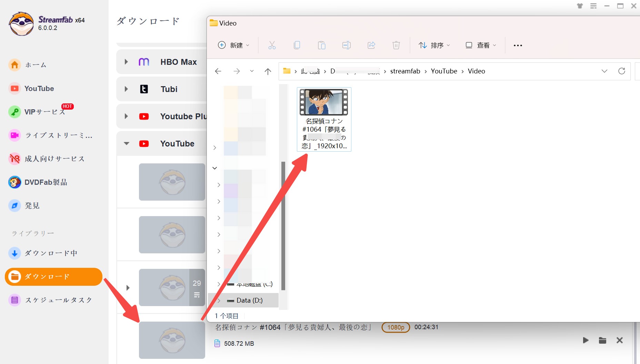Expand the playlist with 29 items

point(128,287)
